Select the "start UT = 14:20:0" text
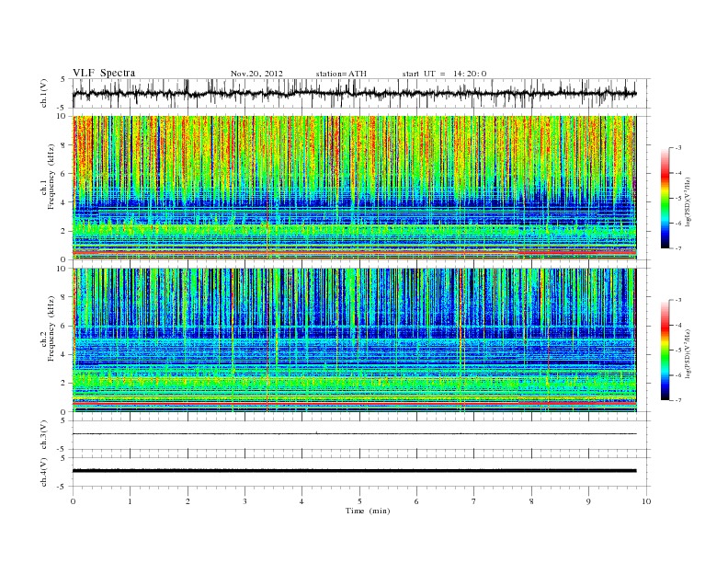728x563 pixels. [444, 74]
